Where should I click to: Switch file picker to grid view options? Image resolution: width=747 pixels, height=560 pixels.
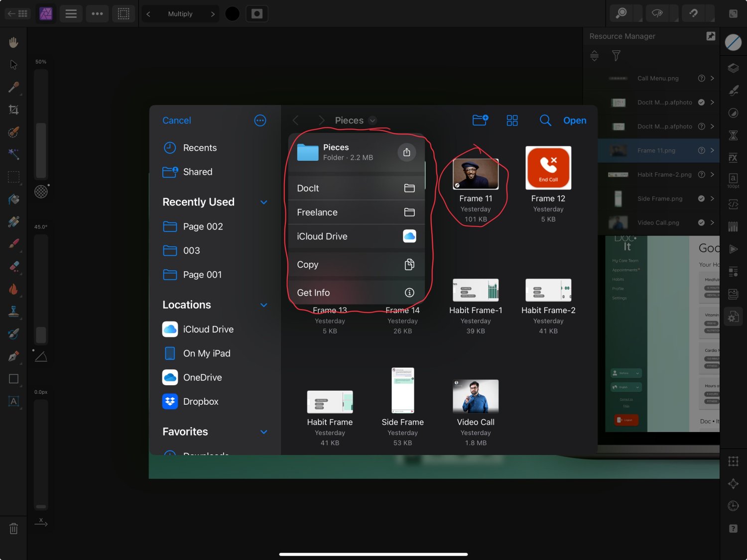point(512,120)
